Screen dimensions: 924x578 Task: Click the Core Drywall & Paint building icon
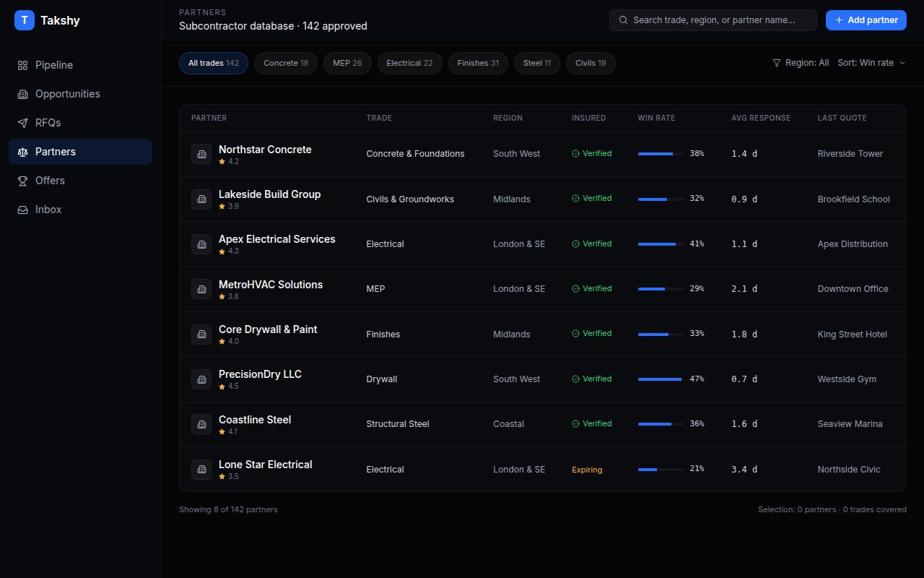click(201, 334)
